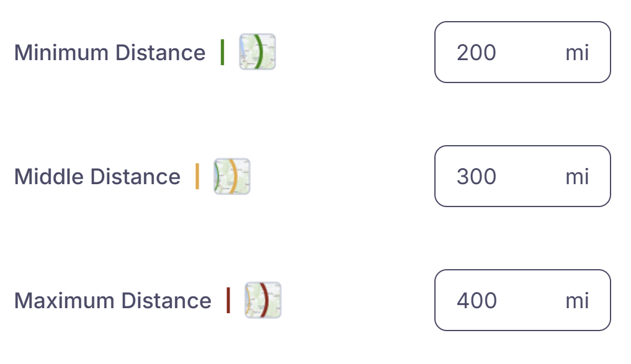
Task: Click the Middle Distance label
Action: point(97,177)
